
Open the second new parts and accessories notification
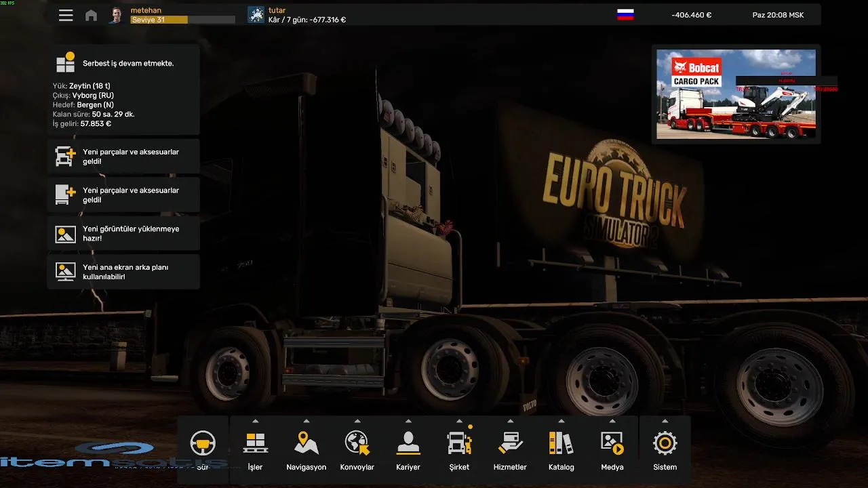point(123,195)
